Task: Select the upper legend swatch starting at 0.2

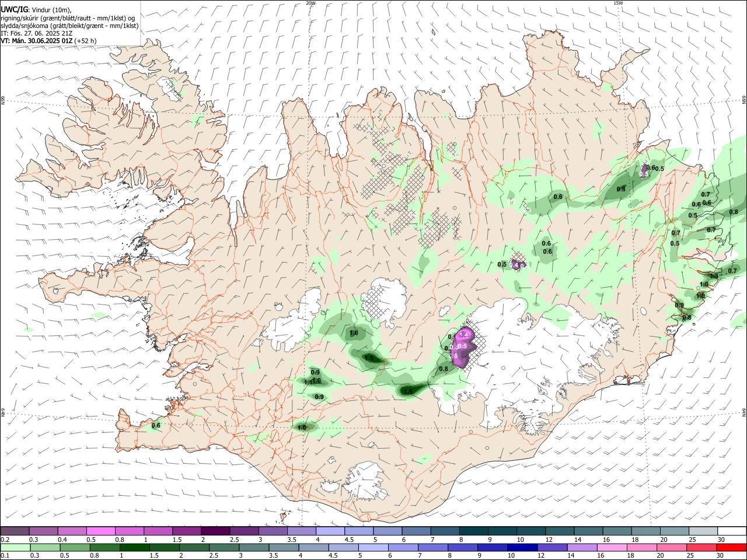Action: [15, 531]
